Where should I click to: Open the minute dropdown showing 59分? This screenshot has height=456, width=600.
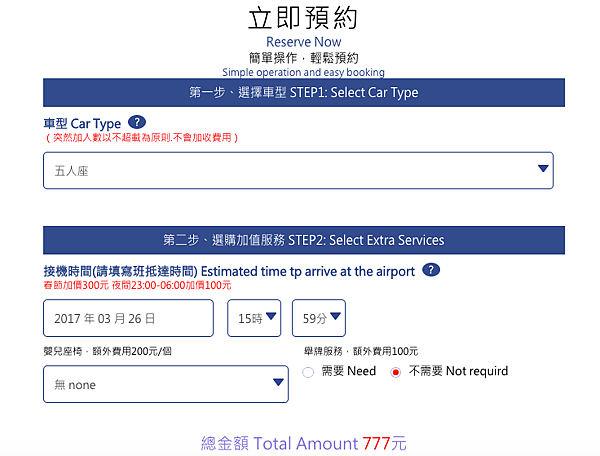(319, 318)
